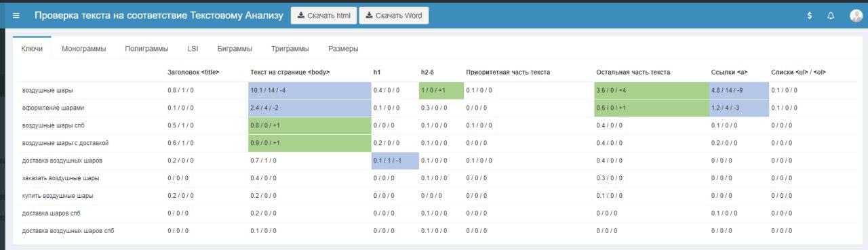Switch to the Монограммы tab
The height and width of the screenshot is (250, 868).
pos(83,49)
